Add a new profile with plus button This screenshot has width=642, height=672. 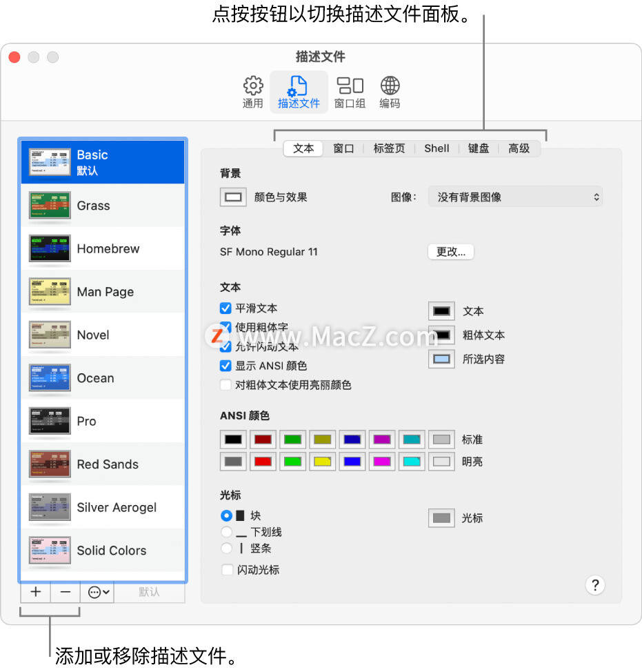pyautogui.click(x=36, y=592)
